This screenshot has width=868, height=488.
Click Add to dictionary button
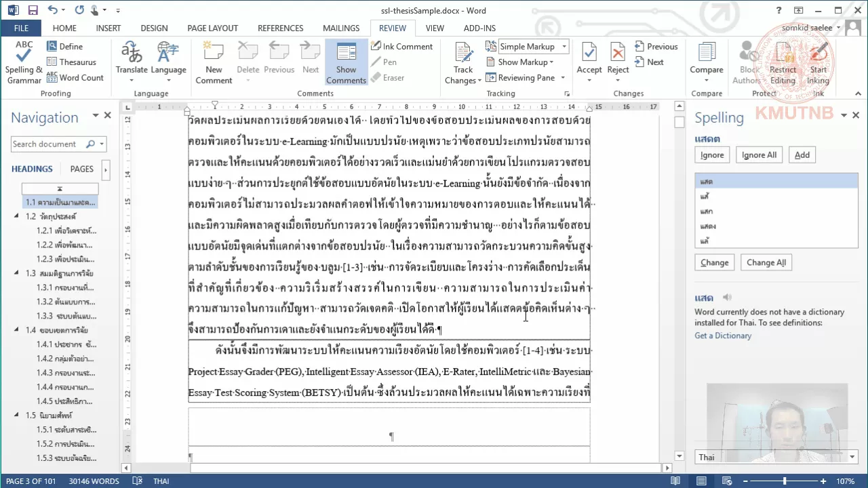coord(802,155)
